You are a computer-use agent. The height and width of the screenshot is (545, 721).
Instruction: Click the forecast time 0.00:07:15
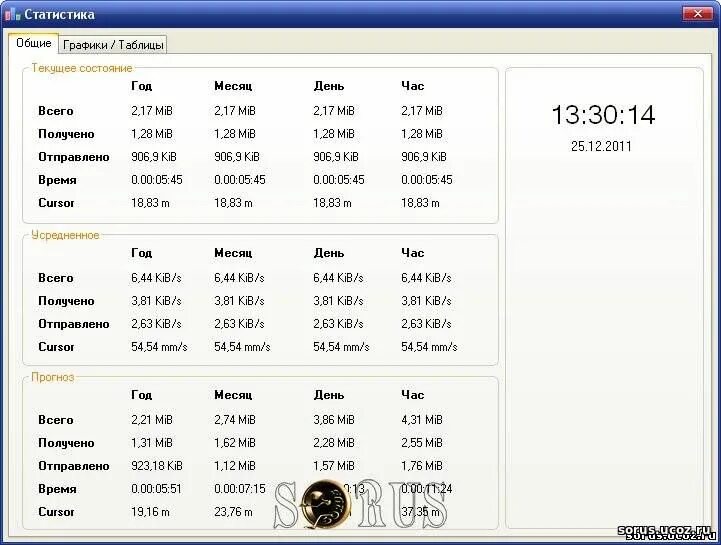240,489
